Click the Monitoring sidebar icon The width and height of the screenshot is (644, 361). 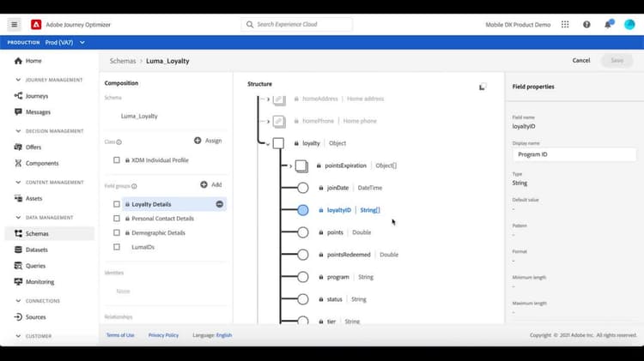(18, 282)
